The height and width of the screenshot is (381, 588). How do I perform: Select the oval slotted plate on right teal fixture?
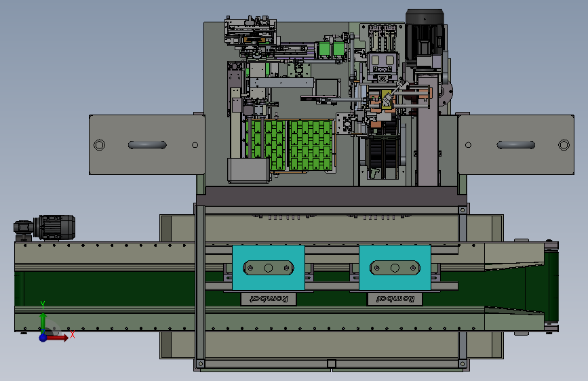395,268
